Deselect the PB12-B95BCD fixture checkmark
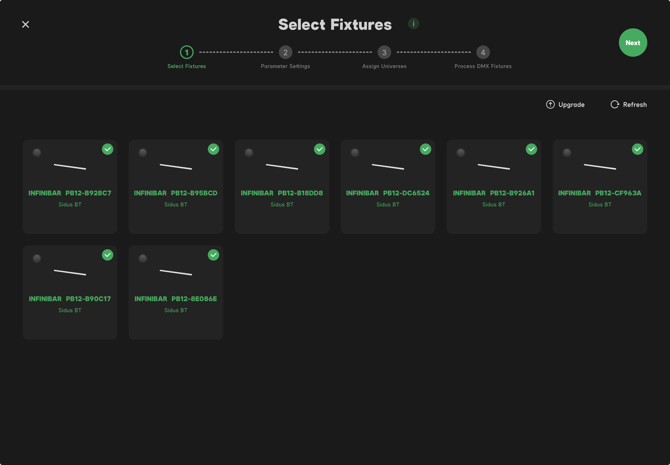Viewport: 670px width, 465px height. coord(213,149)
